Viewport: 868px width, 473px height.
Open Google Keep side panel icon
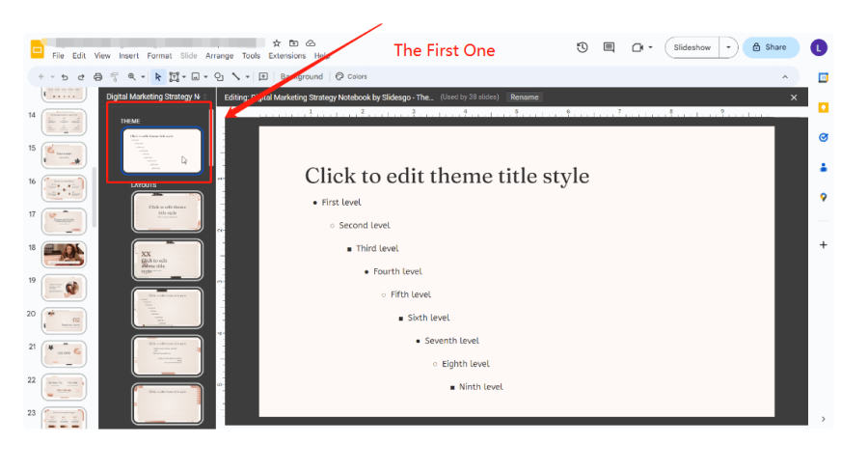pos(824,107)
